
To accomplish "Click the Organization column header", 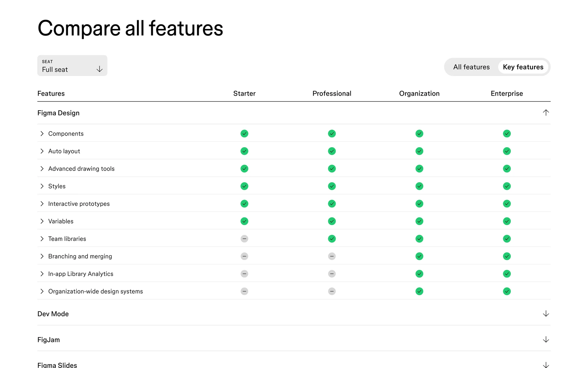I will 419,93.
